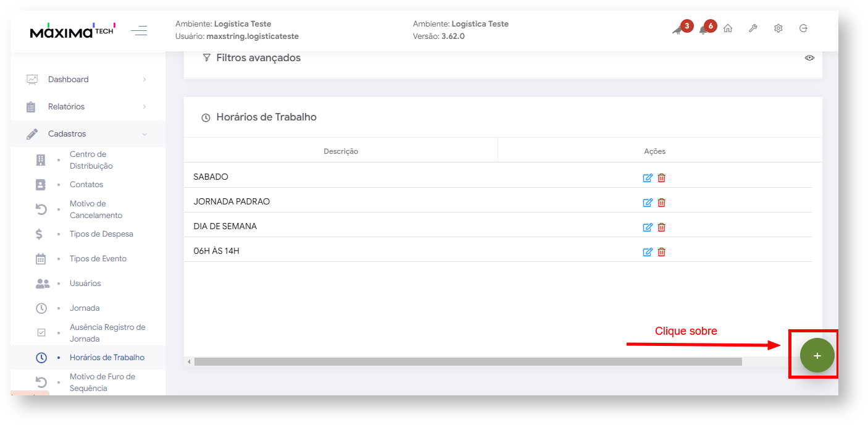Click the green plus add button
This screenshot has width=868, height=425.
(817, 356)
